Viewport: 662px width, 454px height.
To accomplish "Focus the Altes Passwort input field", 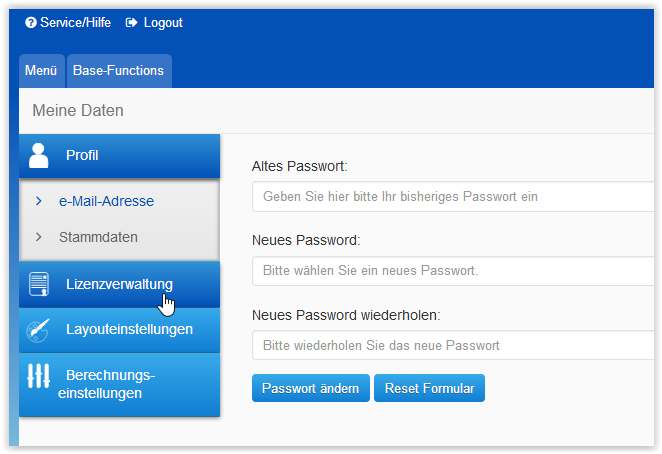I will click(452, 197).
